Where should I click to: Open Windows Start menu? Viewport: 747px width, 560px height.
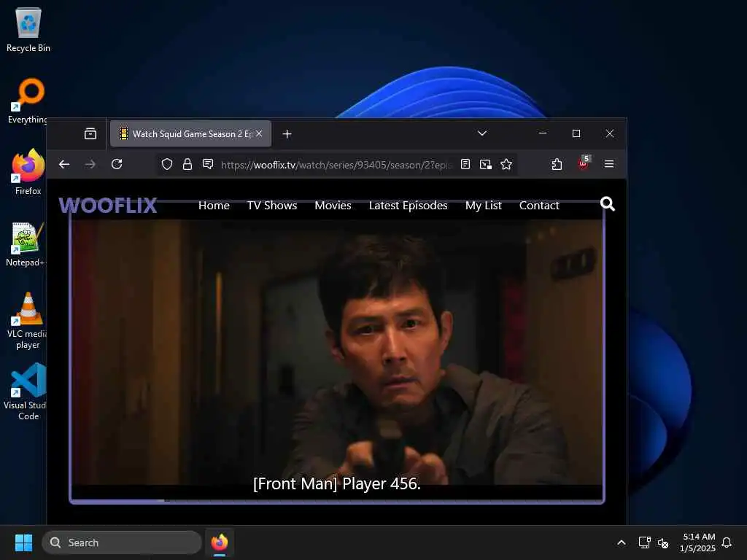(23, 542)
